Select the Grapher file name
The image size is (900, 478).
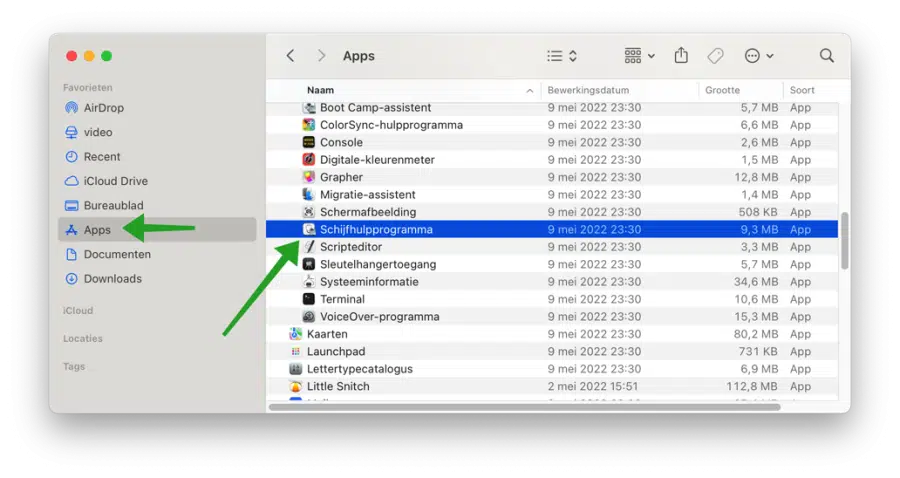[x=341, y=177]
